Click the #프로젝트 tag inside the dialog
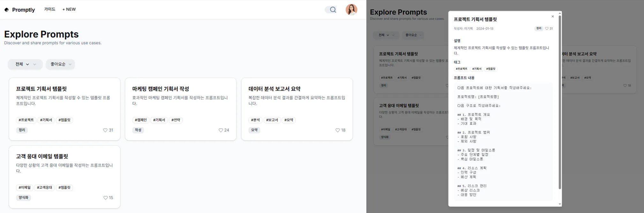 click(461, 69)
